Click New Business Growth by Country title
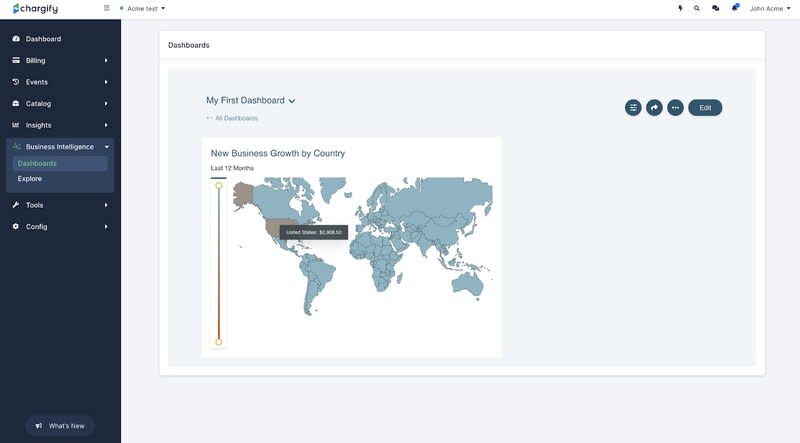Screen dimensions: 800x443 (x=278, y=153)
